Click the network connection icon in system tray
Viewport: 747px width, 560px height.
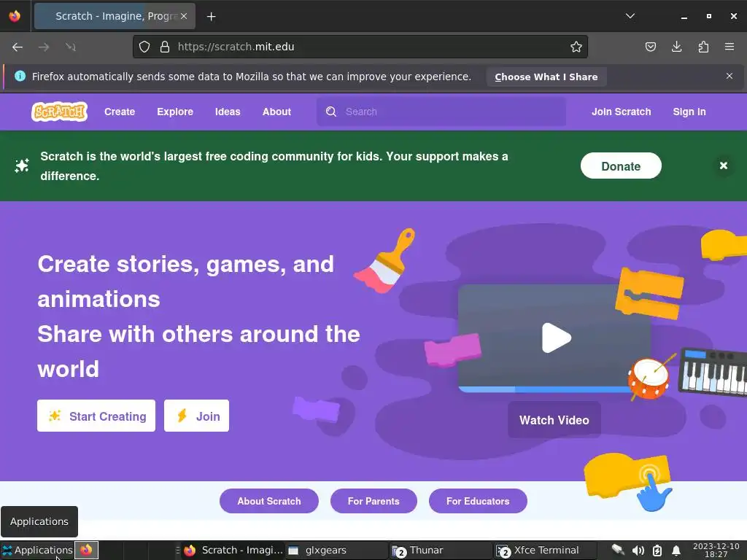(618, 550)
